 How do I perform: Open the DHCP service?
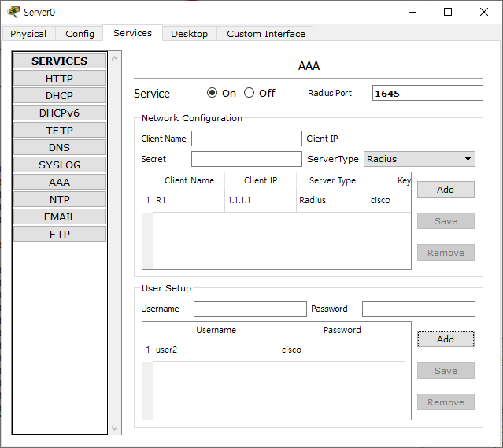(x=60, y=95)
